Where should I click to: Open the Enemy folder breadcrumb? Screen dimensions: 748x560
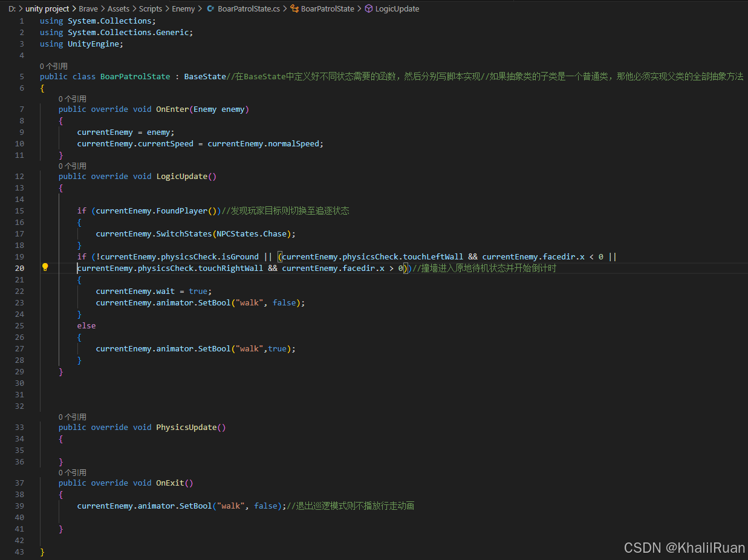183,8
